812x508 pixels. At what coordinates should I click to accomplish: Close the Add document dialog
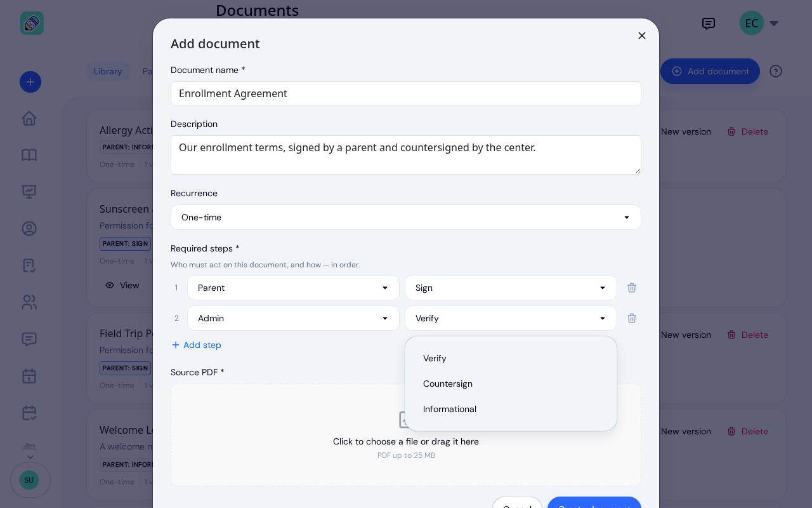click(642, 36)
